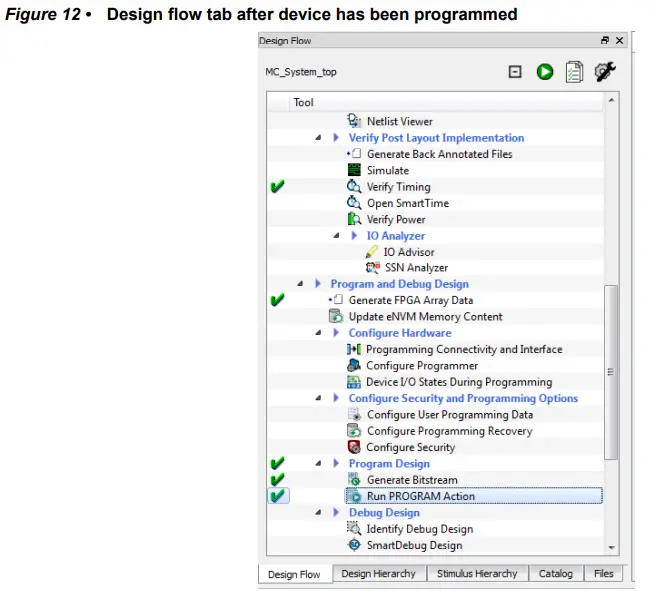Click the Configure Security icon

tap(354, 447)
